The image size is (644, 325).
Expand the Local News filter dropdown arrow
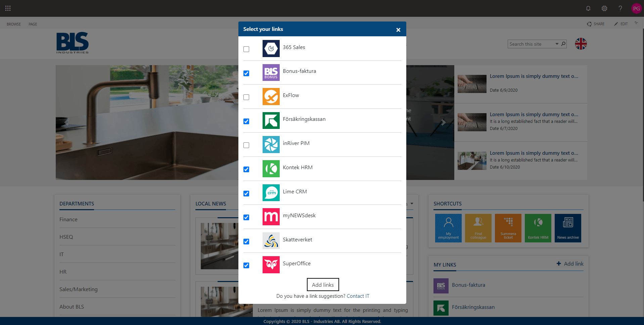pos(412,203)
